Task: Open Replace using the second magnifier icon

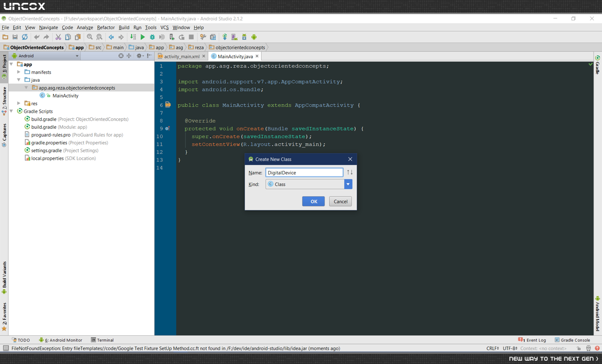Action: (99, 37)
